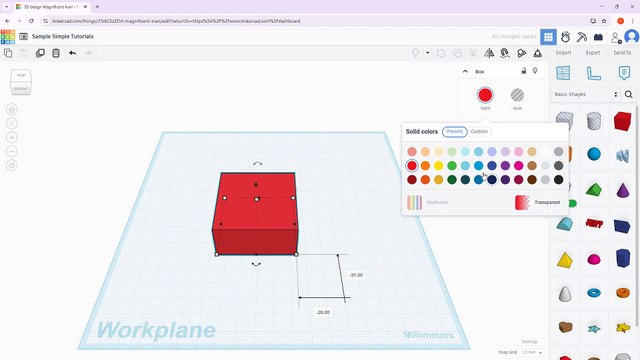640x360 pixels.
Task: Open the Bricks view
Action: click(x=598, y=37)
